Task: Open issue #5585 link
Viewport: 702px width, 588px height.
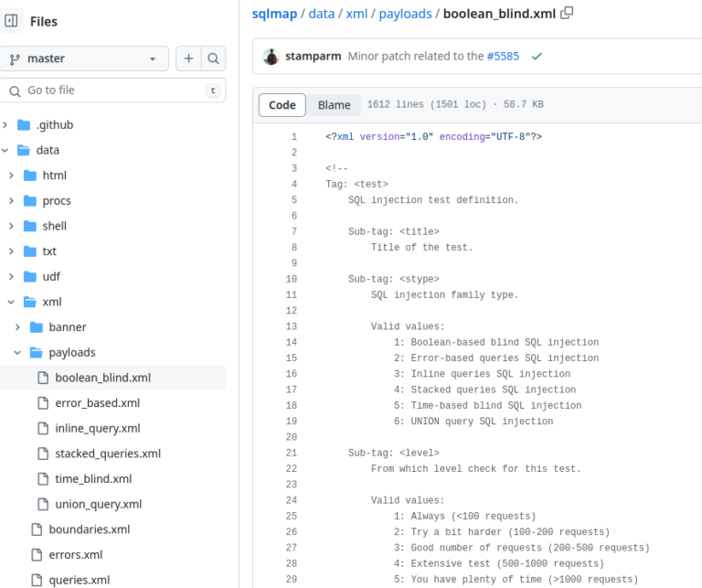Action: click(503, 57)
